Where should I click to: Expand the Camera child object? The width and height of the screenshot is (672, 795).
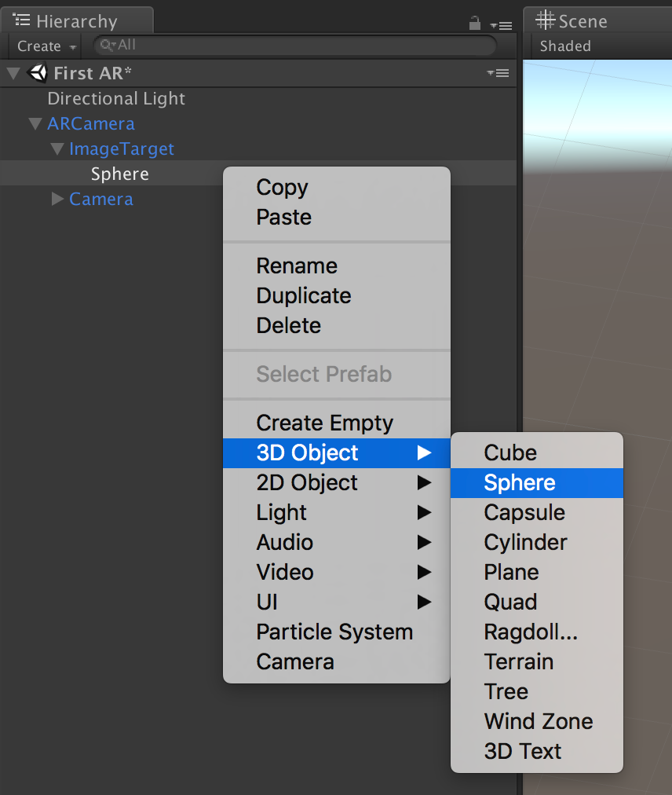point(57,200)
